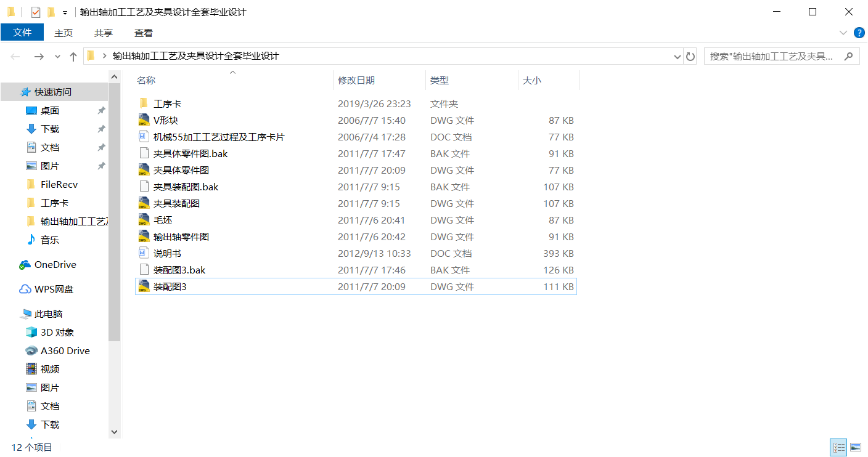Open the Customize Quick Access Toolbar dropdown
Image resolution: width=868 pixels, height=457 pixels.
[x=65, y=13]
